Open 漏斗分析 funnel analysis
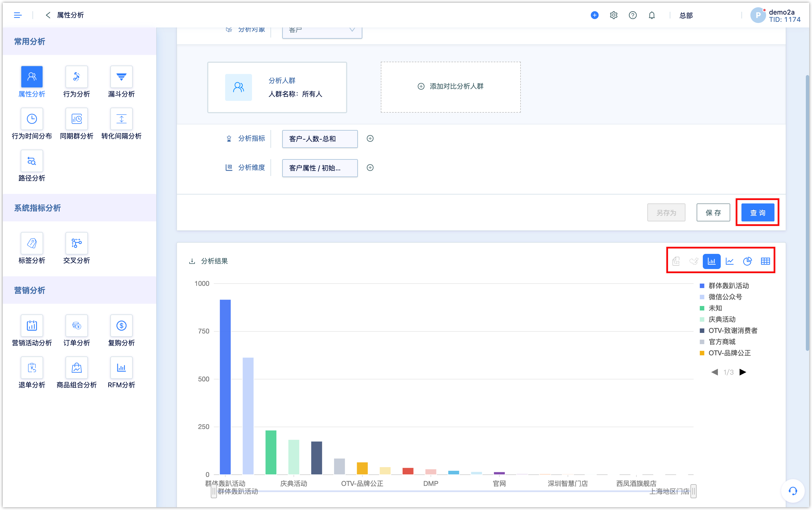Image resolution: width=812 pixels, height=510 pixels. pos(121,82)
